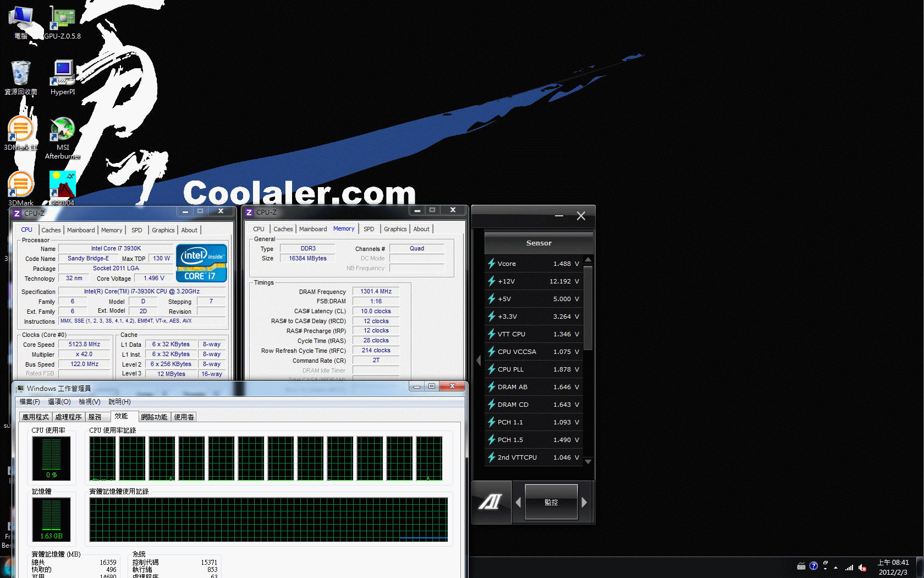
Task: Switch to 處理程序 tab in Task Manager
Action: 69,417
